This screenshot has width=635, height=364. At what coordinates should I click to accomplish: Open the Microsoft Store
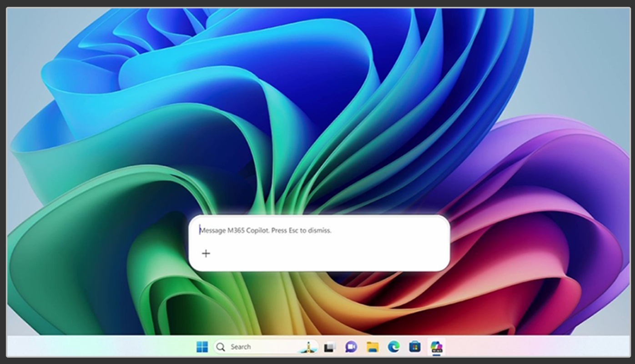coord(414,346)
